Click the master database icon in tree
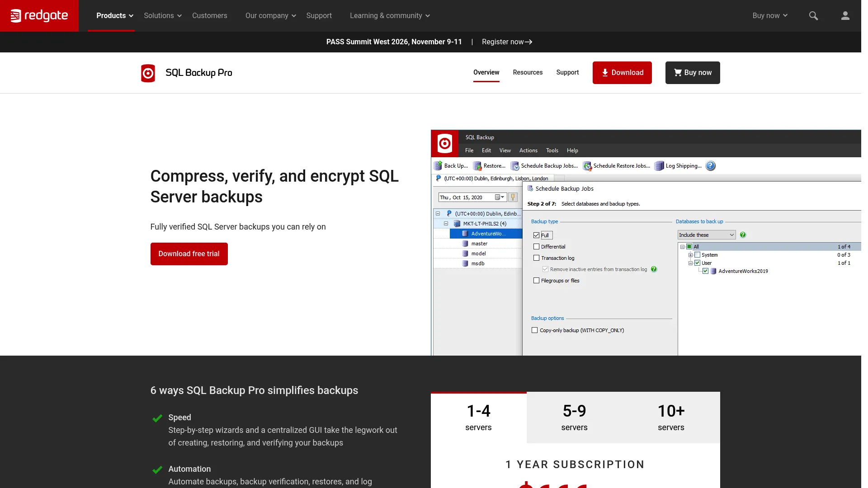The height and width of the screenshot is (488, 868). tap(465, 244)
